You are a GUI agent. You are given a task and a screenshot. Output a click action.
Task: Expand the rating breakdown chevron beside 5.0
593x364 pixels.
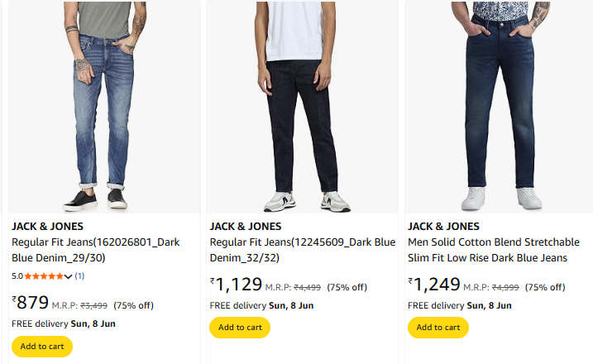(x=69, y=276)
